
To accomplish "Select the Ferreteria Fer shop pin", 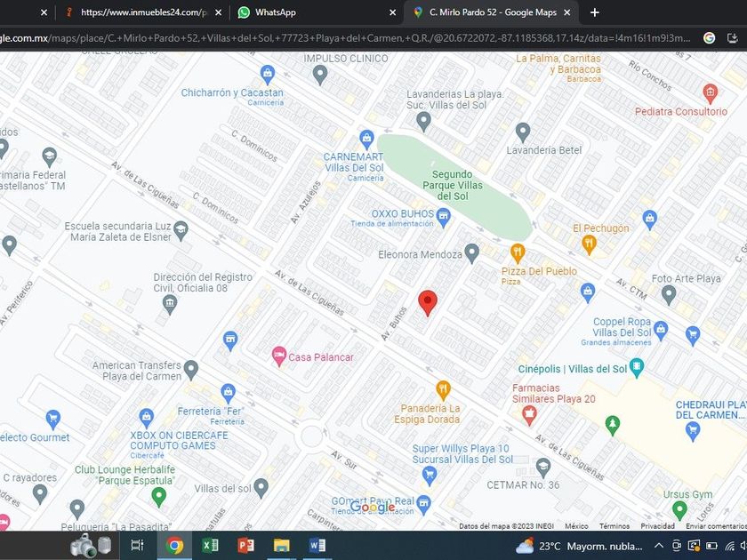I will click(229, 393).
